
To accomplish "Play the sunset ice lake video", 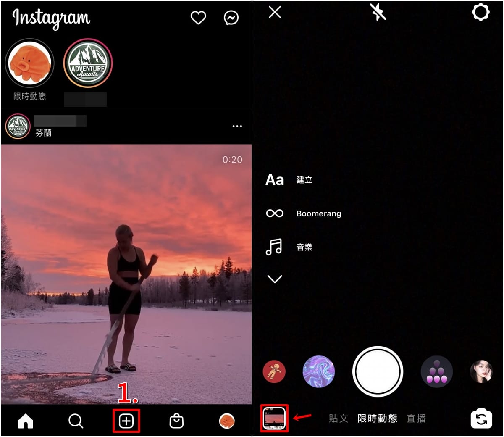I will [x=126, y=274].
